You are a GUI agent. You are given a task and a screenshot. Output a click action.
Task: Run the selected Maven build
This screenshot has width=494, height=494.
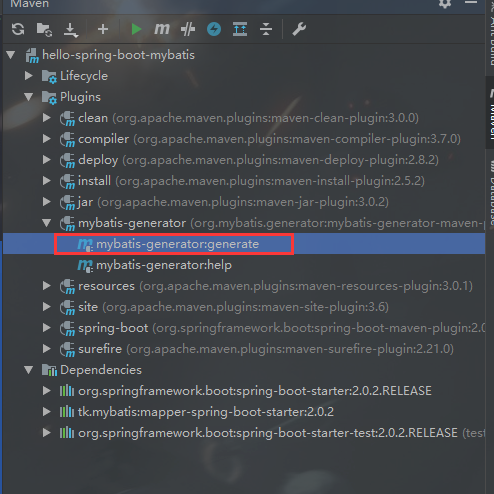(x=136, y=29)
